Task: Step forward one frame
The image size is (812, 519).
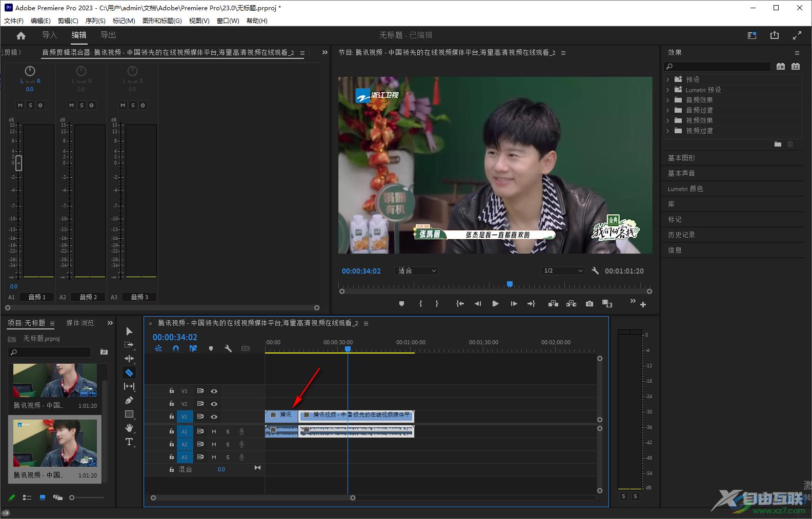Action: click(x=514, y=304)
